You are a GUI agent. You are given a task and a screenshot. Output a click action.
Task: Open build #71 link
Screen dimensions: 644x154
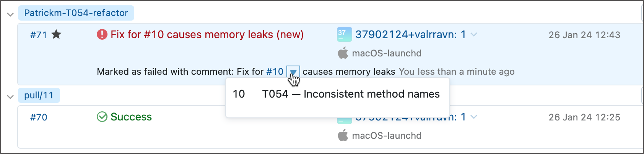(39, 35)
